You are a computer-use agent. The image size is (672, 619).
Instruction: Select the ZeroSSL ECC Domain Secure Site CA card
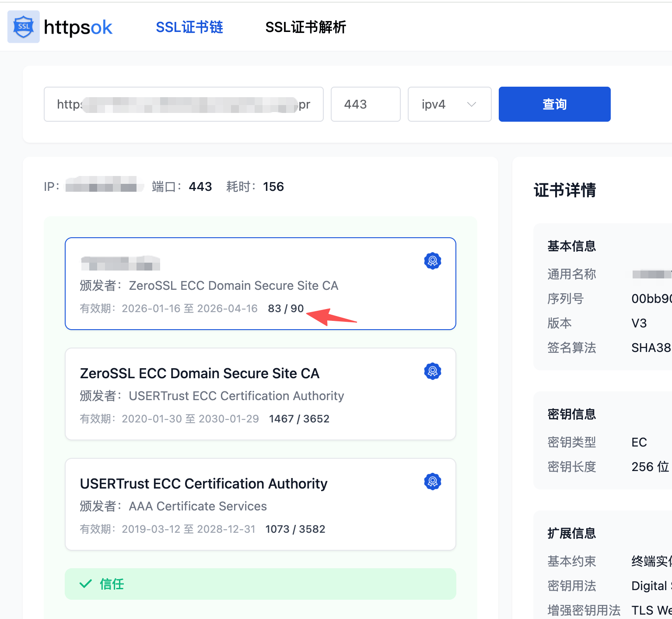coord(260,394)
